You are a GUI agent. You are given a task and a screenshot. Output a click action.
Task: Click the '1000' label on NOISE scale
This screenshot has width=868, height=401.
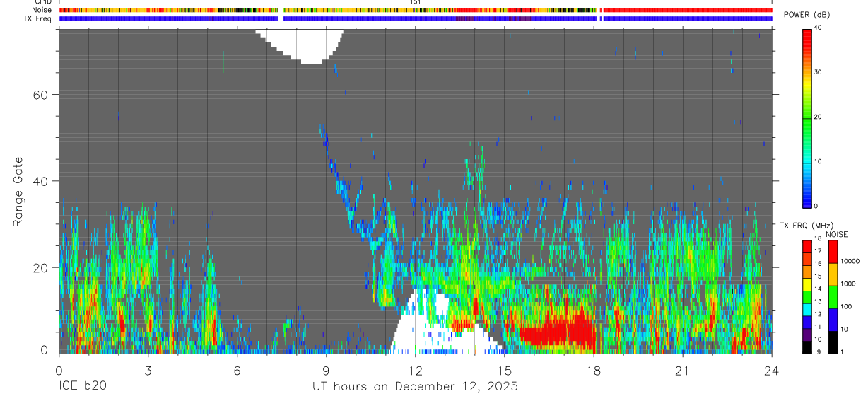[848, 284]
